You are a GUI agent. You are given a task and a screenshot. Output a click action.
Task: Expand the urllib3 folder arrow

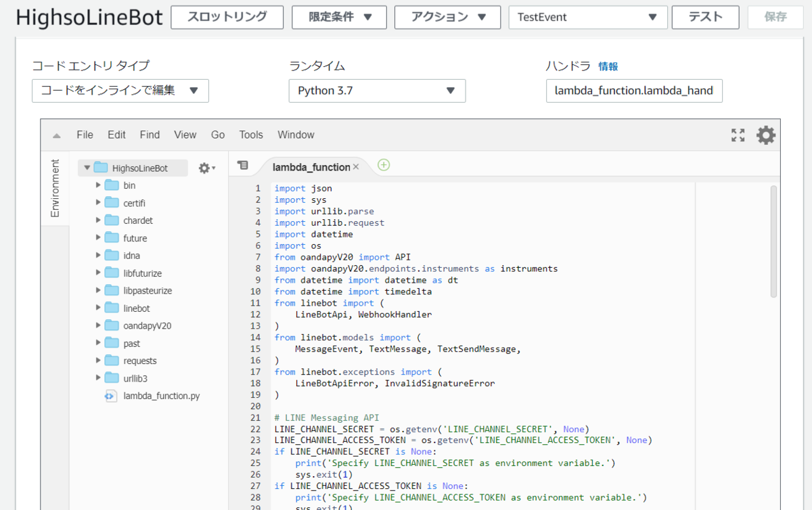98,378
